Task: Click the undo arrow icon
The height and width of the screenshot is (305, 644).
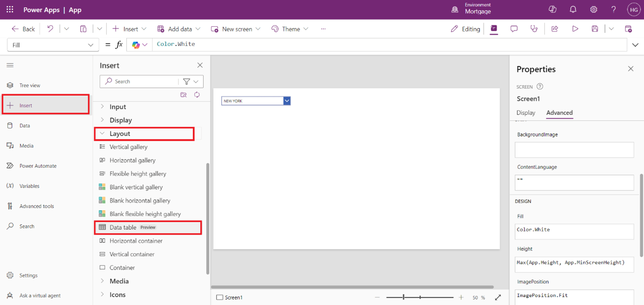Action: pos(50,29)
